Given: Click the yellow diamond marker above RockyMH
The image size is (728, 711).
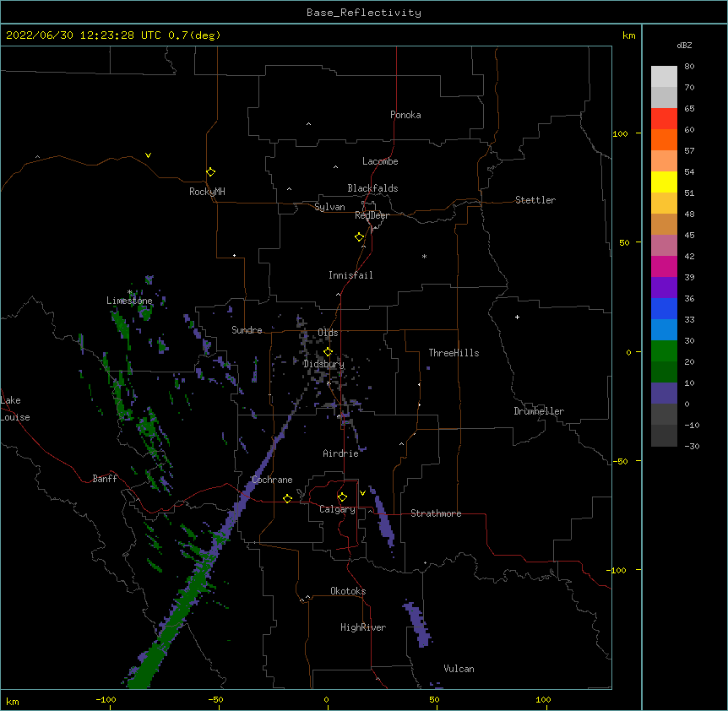Looking at the screenshot, I should coord(210,172).
